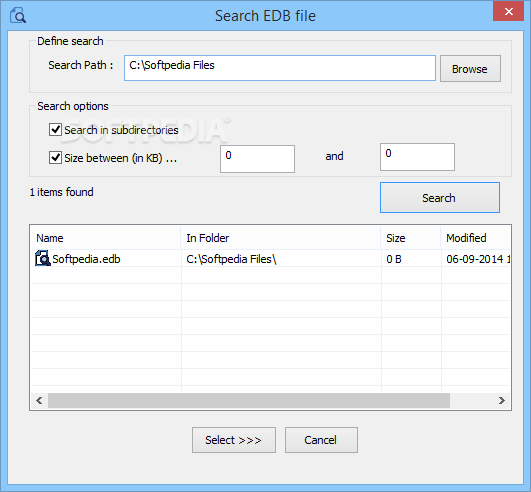Click the minimum size input field
The width and height of the screenshot is (531, 492).
click(x=257, y=159)
